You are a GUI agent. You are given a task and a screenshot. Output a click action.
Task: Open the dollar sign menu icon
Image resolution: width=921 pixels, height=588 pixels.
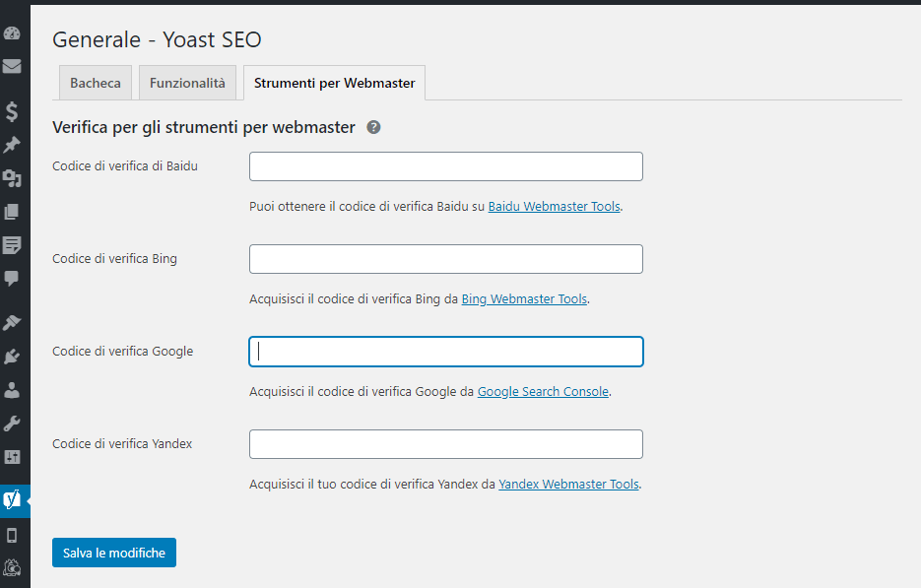(x=12, y=111)
